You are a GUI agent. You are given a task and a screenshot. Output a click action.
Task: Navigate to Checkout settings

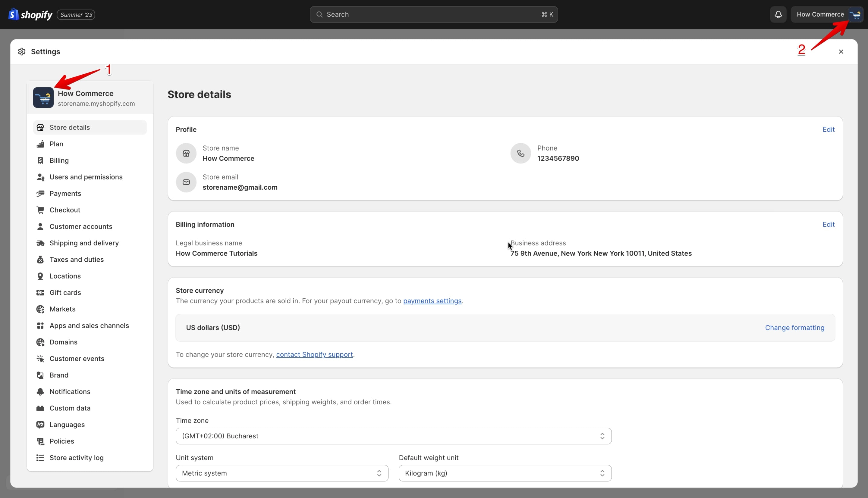[90, 210]
